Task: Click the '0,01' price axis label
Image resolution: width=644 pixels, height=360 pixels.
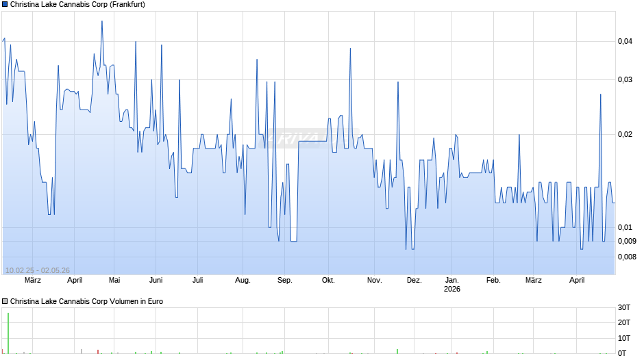Action: point(625,227)
